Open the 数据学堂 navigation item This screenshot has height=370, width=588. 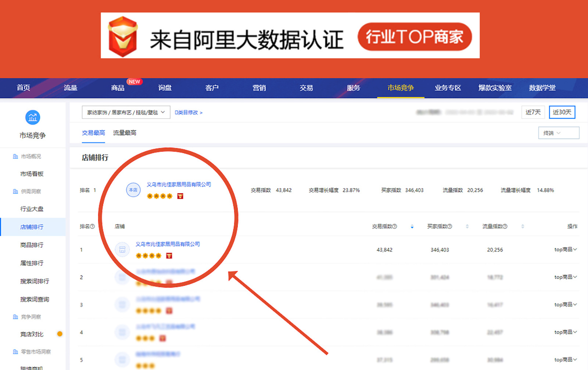tap(542, 88)
